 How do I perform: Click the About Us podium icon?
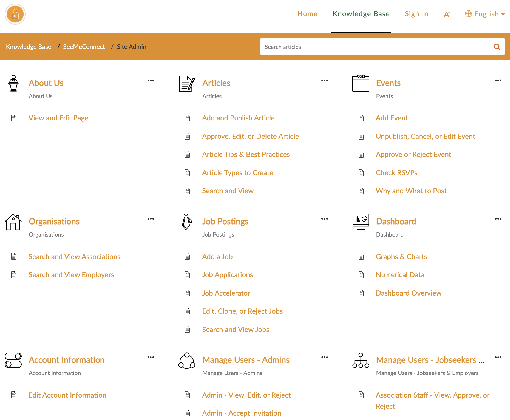[13, 83]
